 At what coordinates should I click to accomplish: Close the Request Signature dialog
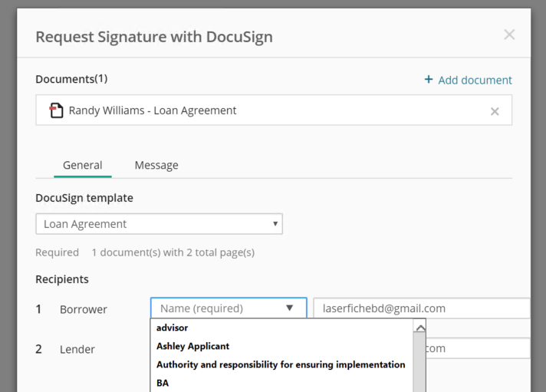(509, 35)
